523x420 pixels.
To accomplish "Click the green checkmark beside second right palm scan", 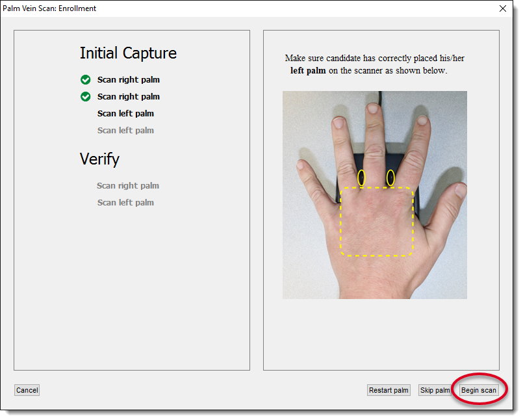I will [85, 96].
